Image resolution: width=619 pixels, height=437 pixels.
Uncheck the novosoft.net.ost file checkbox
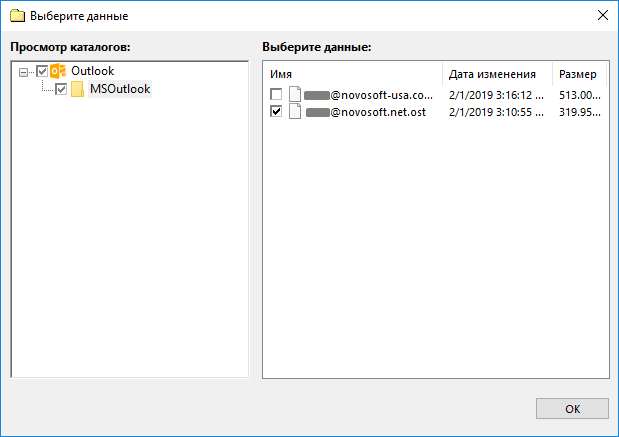[276, 112]
